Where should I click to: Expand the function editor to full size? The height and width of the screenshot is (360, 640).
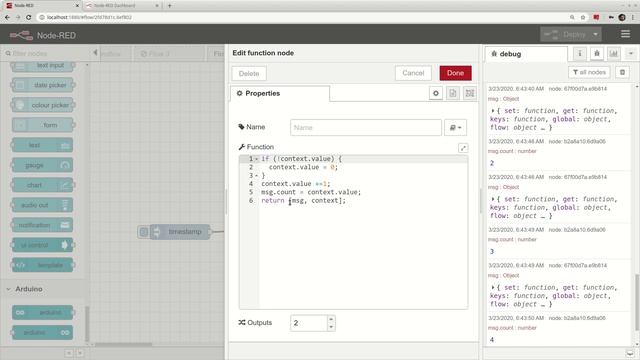pyautogui.click(x=463, y=148)
